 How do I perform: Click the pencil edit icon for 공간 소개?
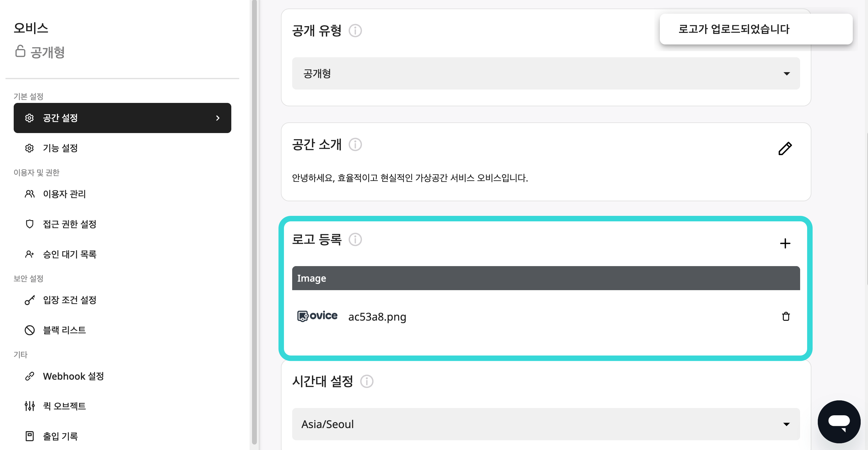[785, 148]
